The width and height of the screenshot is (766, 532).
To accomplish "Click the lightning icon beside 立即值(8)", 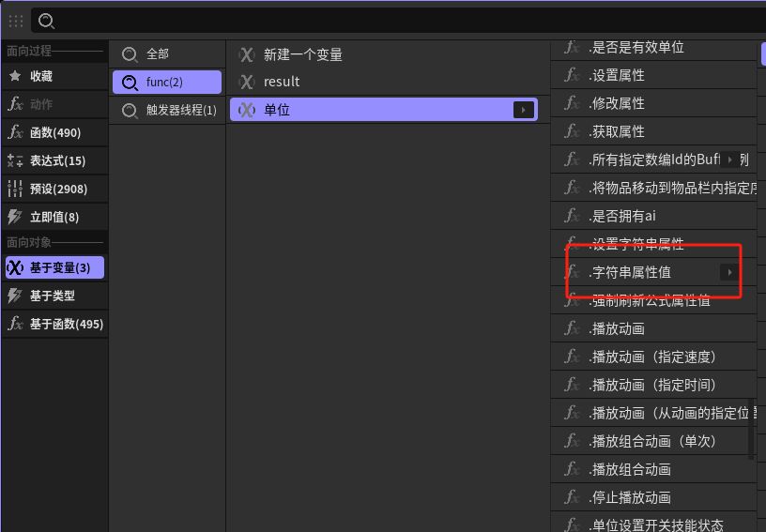I will click(15, 217).
